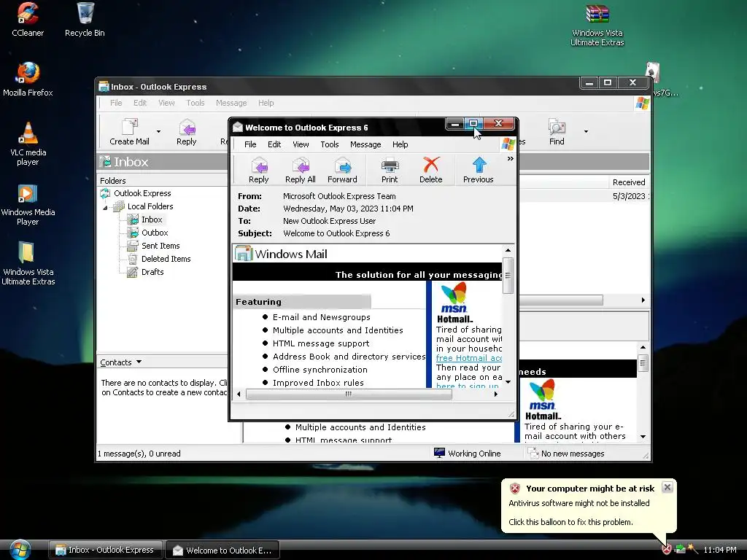Forward the Welcome to Outlook Express message
This screenshot has width=747, height=560.
[342, 170]
